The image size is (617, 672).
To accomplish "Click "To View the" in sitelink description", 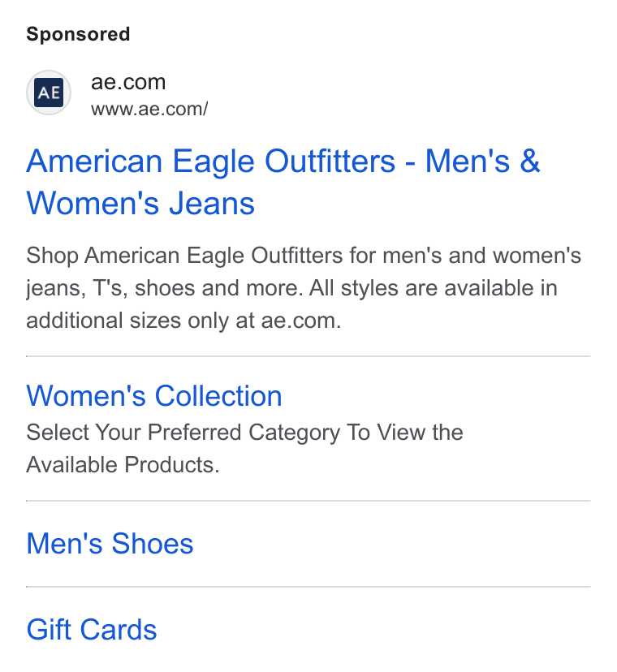I will pyautogui.click(x=405, y=433).
